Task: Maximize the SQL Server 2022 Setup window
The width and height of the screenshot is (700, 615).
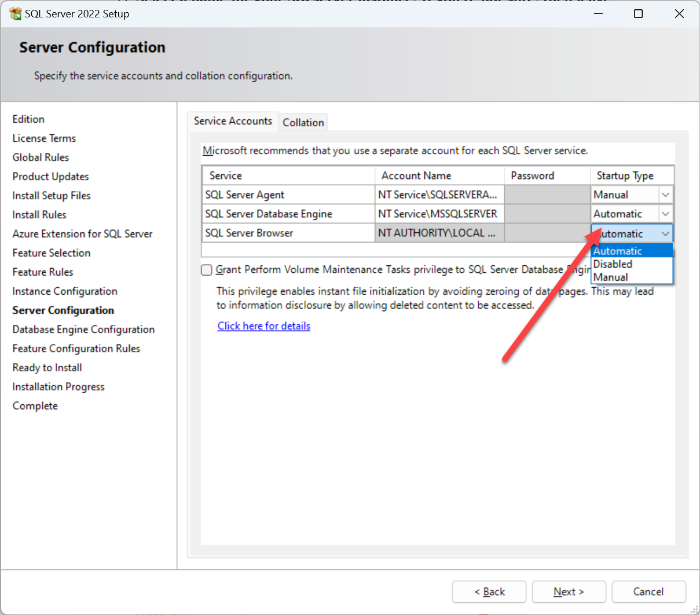Action: [x=638, y=13]
